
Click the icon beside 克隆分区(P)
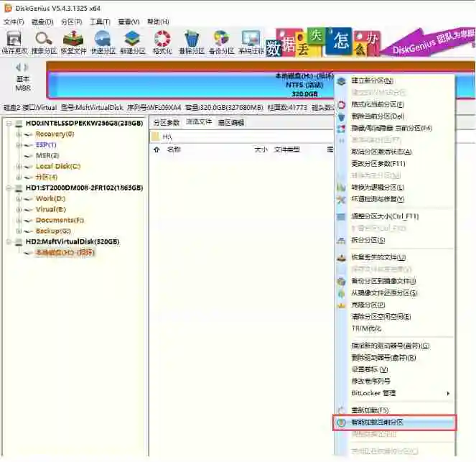coord(342,305)
